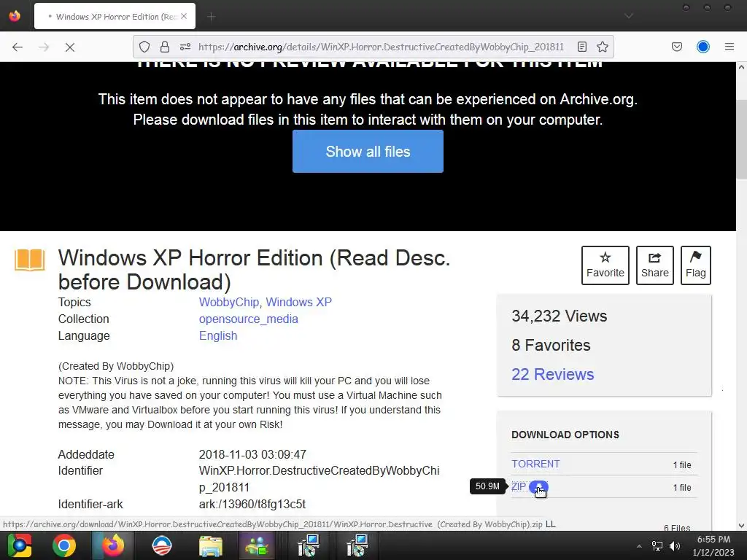Open the Windows XP topic link

click(298, 303)
